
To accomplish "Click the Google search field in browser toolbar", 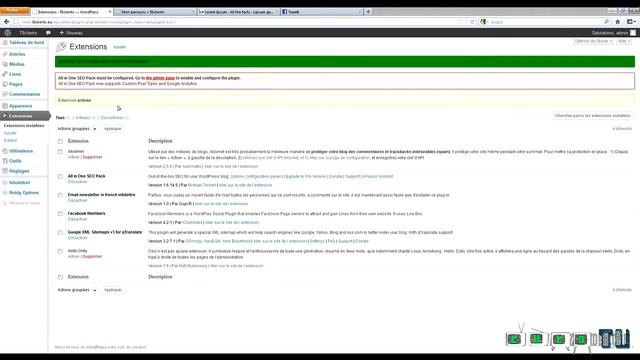I will 545,22.
